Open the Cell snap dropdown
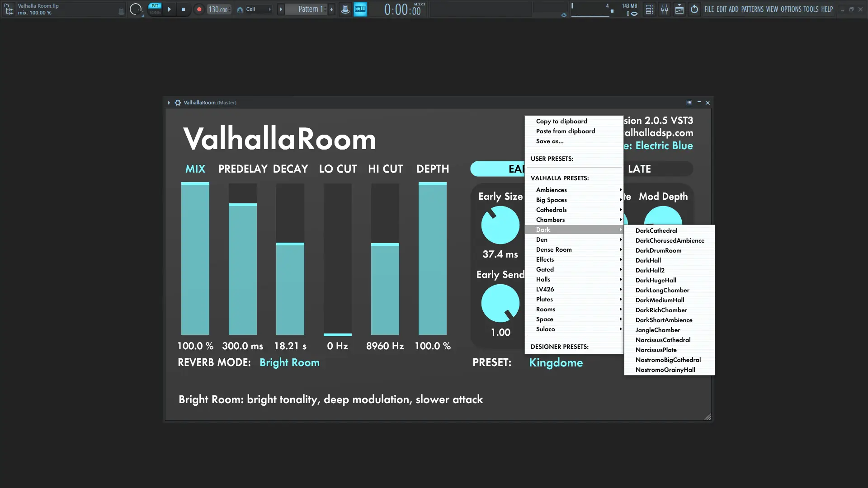 click(x=258, y=9)
